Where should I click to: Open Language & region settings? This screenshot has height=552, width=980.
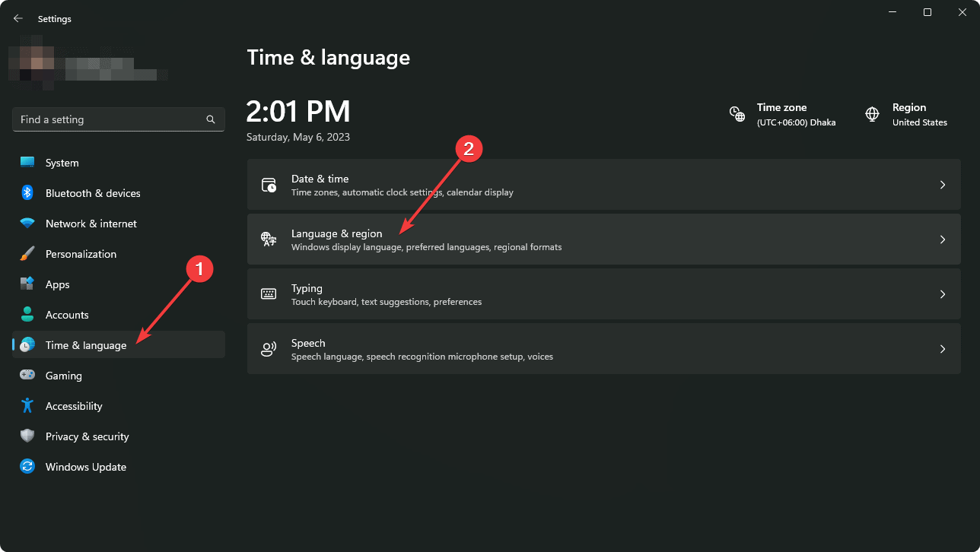pyautogui.click(x=603, y=240)
